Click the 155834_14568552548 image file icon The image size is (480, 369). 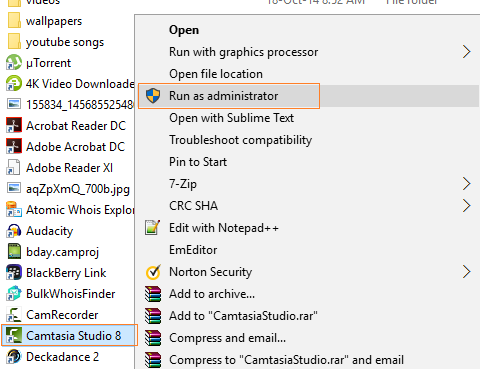pos(14,104)
